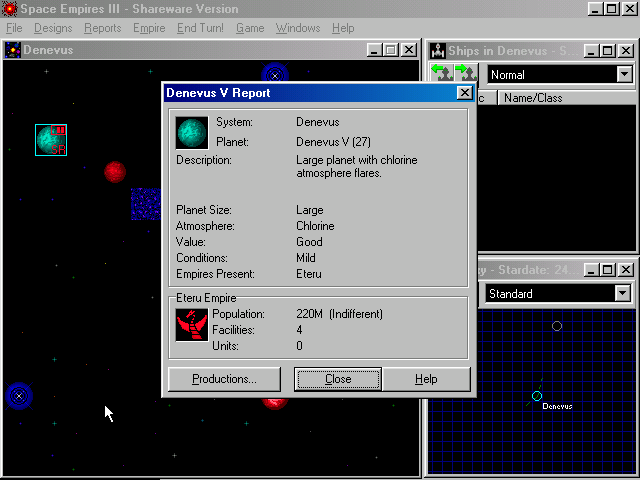Click the Eteru empires present value
Viewport: 640px width, 480px height.
point(309,274)
